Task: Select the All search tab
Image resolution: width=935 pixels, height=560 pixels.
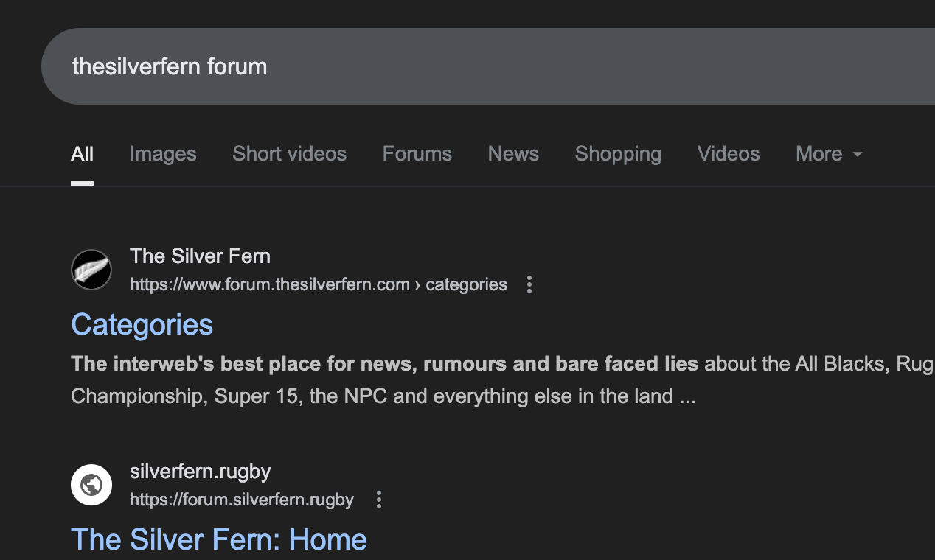Action: point(82,154)
